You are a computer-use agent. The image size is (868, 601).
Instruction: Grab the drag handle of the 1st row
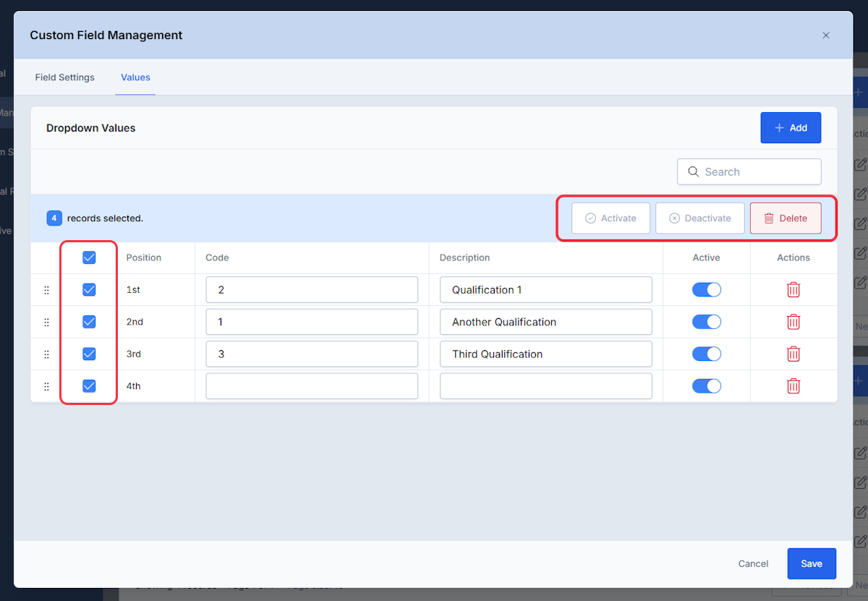(46, 290)
